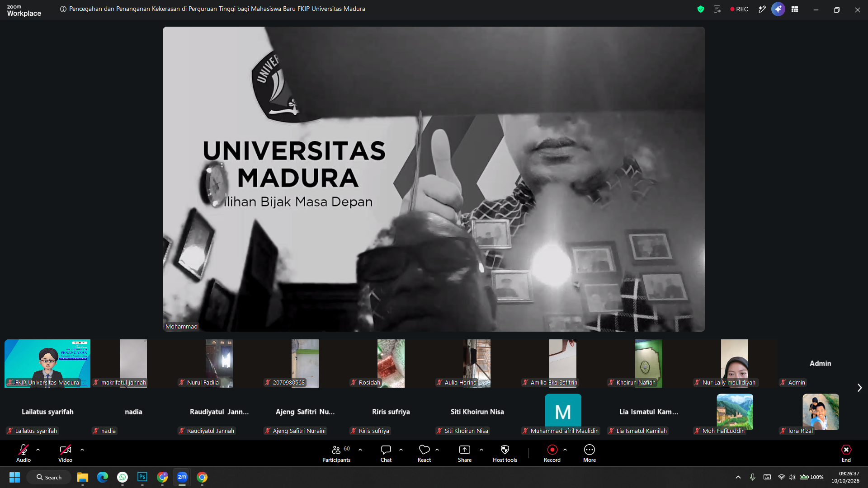Start video with the Video camera button
Viewport: 868px width, 488px height.
(65, 453)
